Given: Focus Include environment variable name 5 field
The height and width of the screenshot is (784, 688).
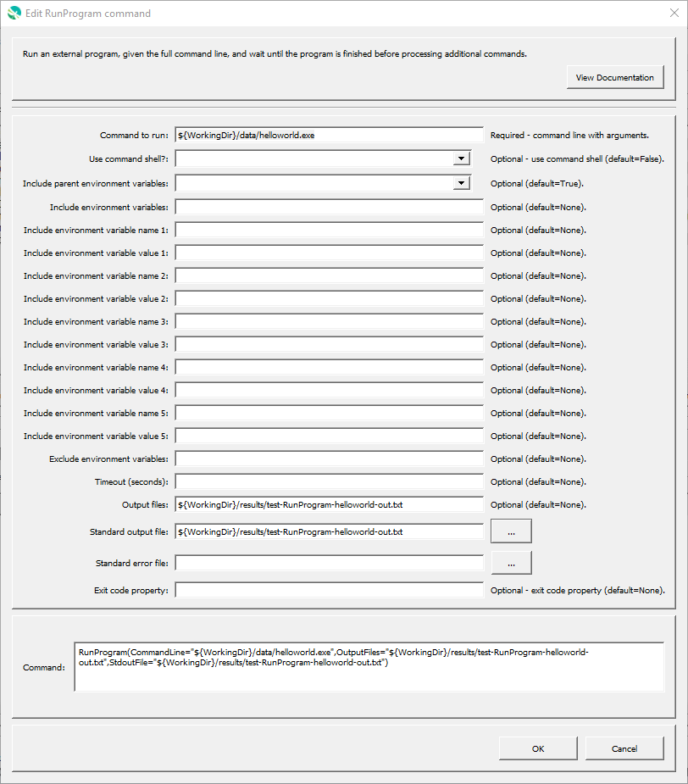Looking at the screenshot, I should 329,413.
